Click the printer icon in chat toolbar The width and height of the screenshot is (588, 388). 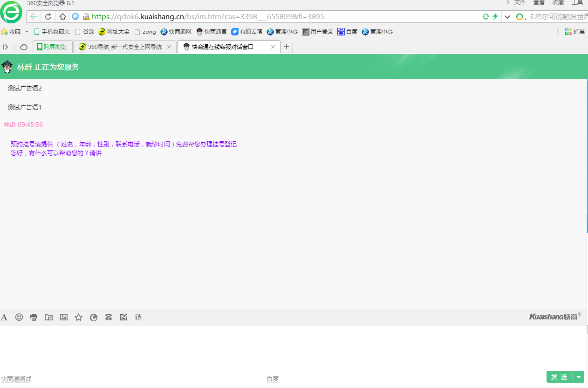(x=34, y=317)
